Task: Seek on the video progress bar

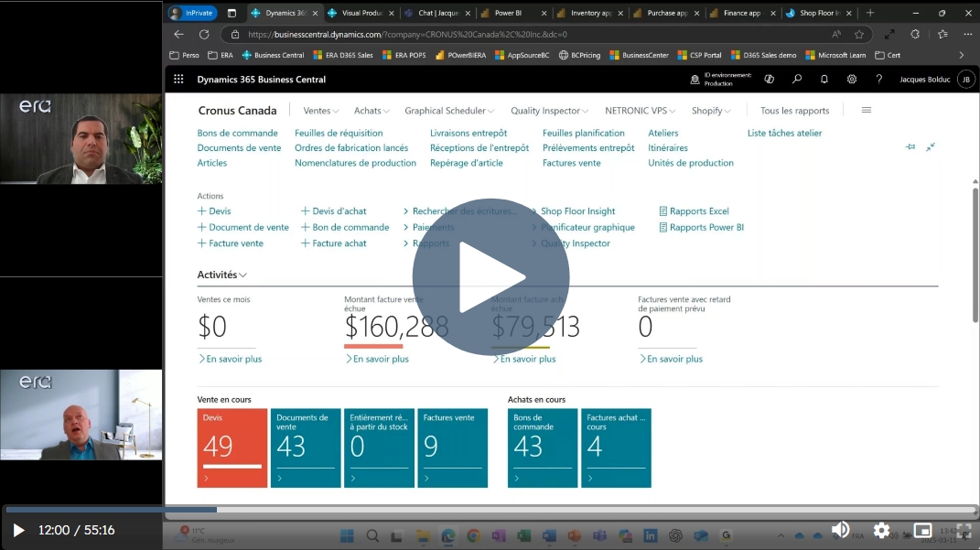Action: coord(490,510)
